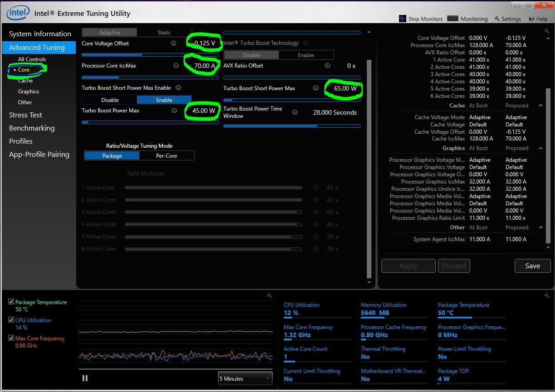Disable Intel Turbo Boost Technology

pyautogui.click(x=252, y=55)
